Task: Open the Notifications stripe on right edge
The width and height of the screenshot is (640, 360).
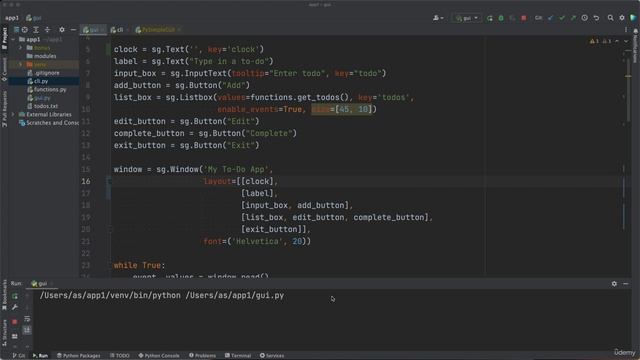Action: coord(636,46)
